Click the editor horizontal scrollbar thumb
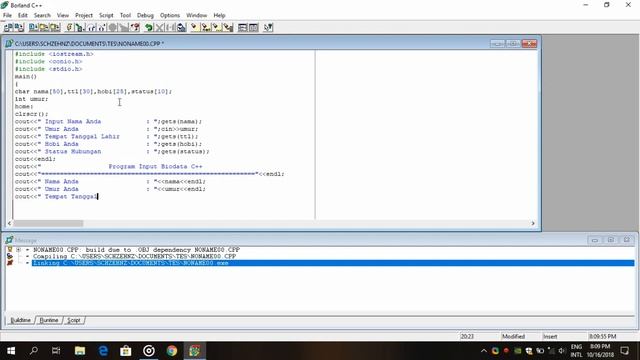This screenshot has width=640, height=360. click(x=48, y=223)
